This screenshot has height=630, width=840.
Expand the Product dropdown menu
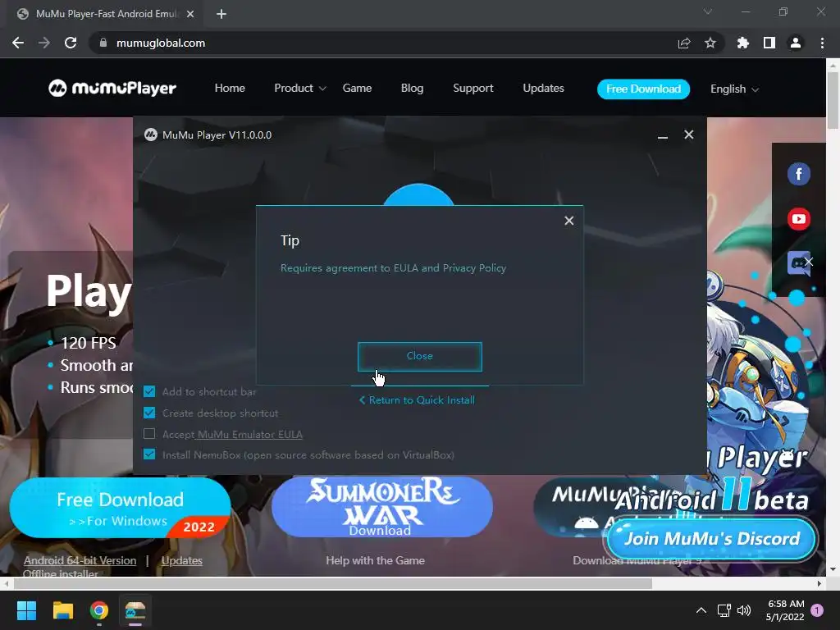pos(300,89)
